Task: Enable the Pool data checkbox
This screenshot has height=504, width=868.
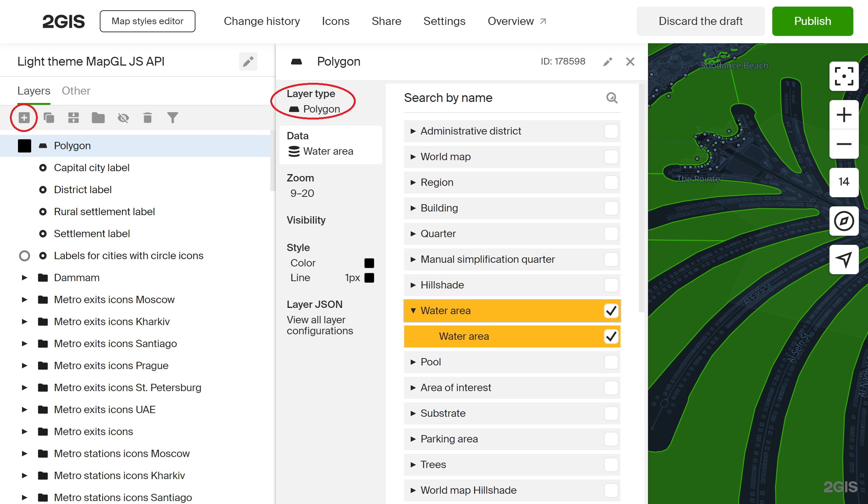Action: point(611,362)
